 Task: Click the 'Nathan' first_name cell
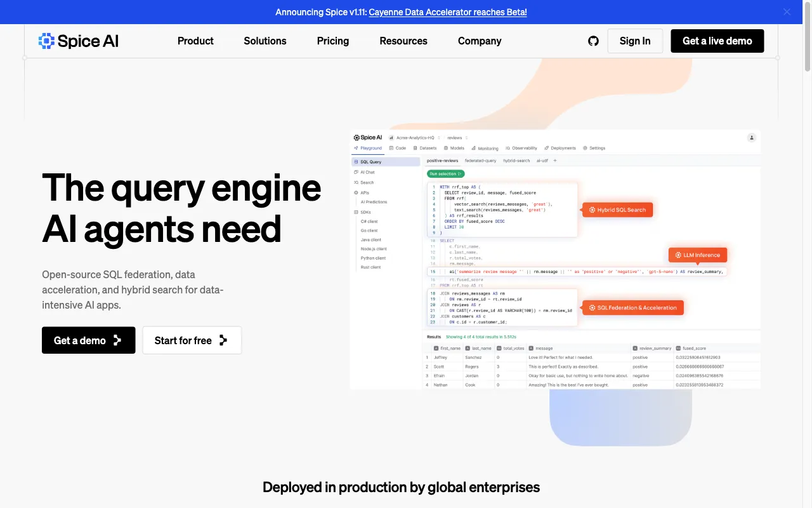[441, 385]
